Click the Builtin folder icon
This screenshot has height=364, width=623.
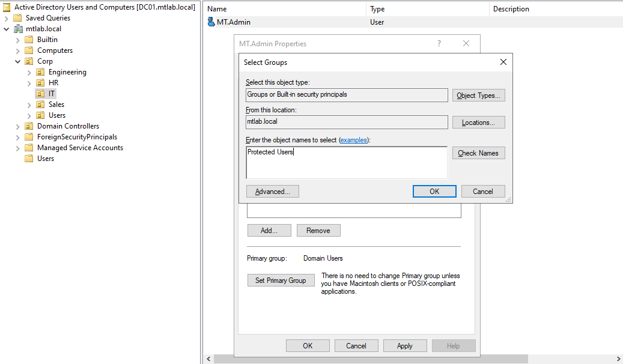tap(29, 39)
